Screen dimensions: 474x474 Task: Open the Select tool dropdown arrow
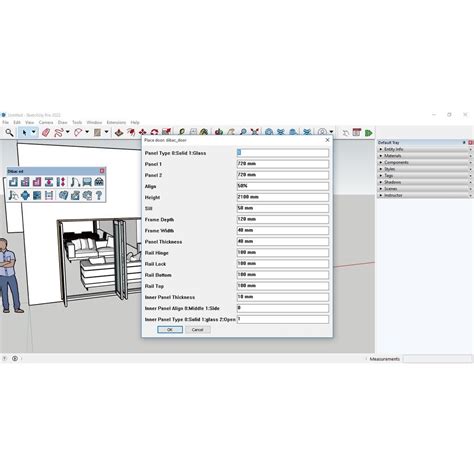[x=34, y=132]
